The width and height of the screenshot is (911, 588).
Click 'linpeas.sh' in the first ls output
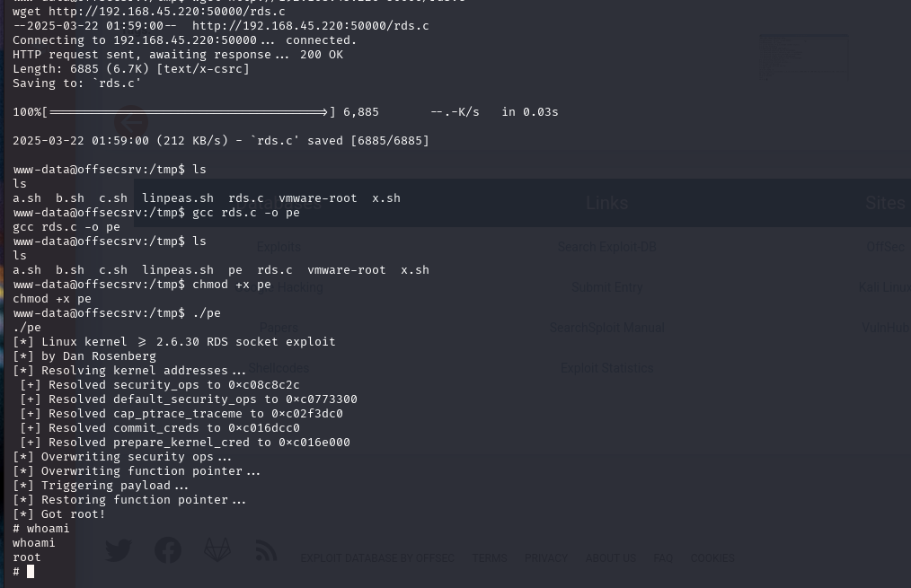(x=178, y=197)
